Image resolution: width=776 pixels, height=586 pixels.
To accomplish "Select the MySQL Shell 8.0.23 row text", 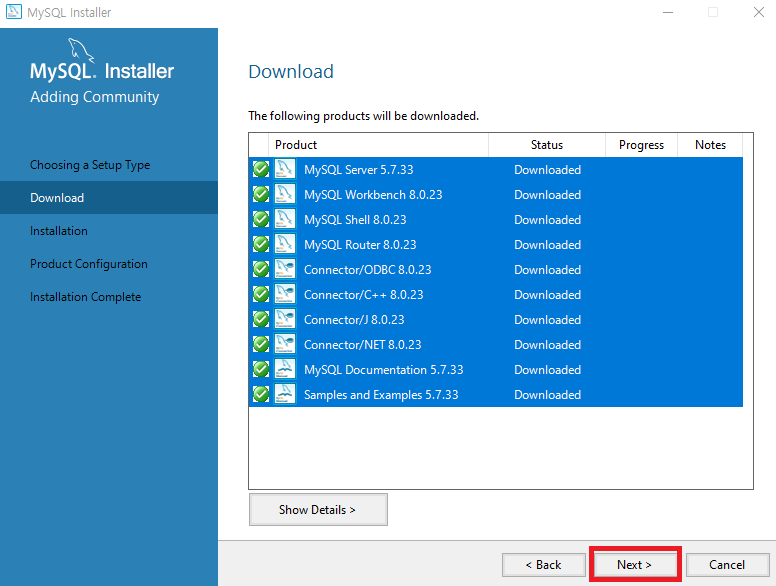I will pyautogui.click(x=355, y=220).
